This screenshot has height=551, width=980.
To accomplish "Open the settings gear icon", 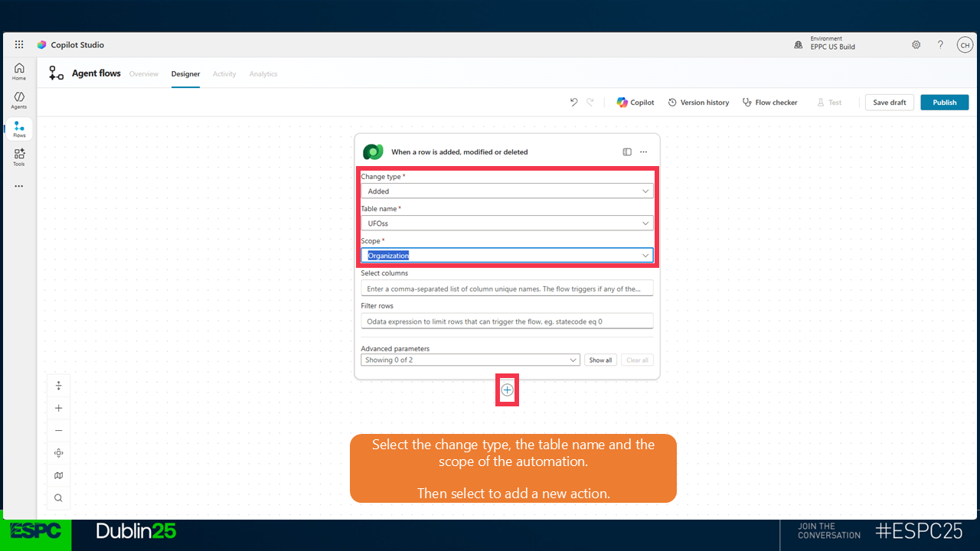I will point(916,45).
